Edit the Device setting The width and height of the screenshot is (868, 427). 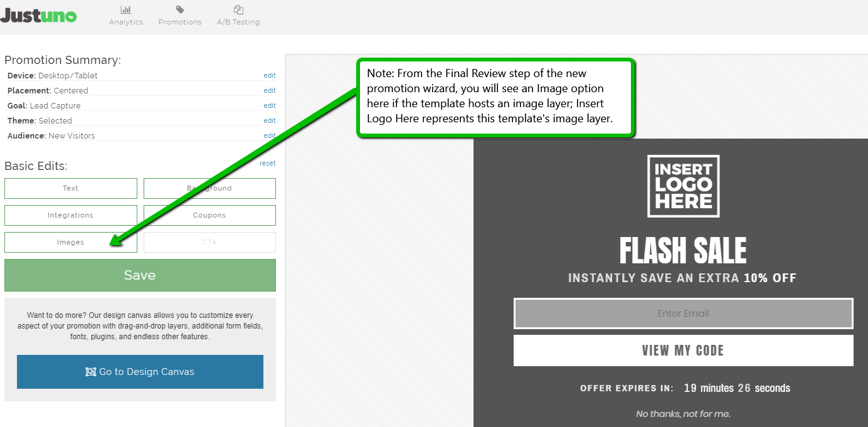[269, 76]
